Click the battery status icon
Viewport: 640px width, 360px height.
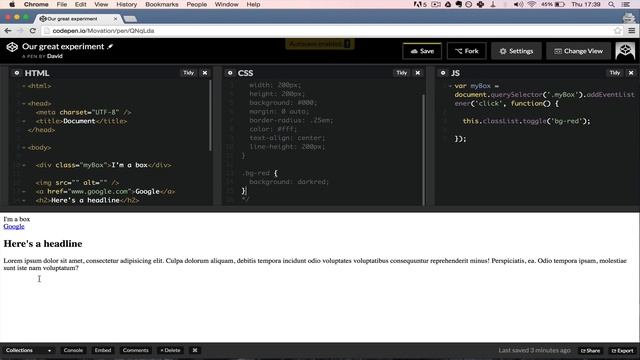(559, 4)
